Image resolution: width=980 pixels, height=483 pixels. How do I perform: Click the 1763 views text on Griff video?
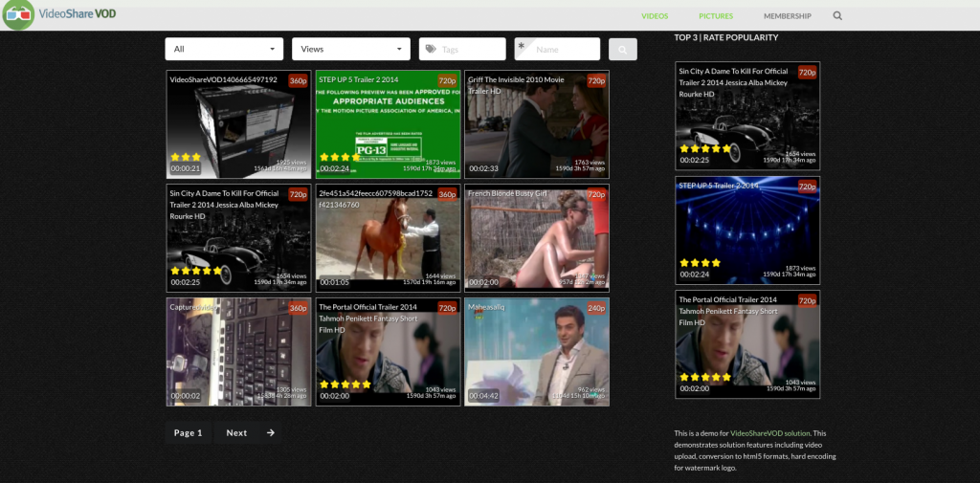[x=590, y=163]
